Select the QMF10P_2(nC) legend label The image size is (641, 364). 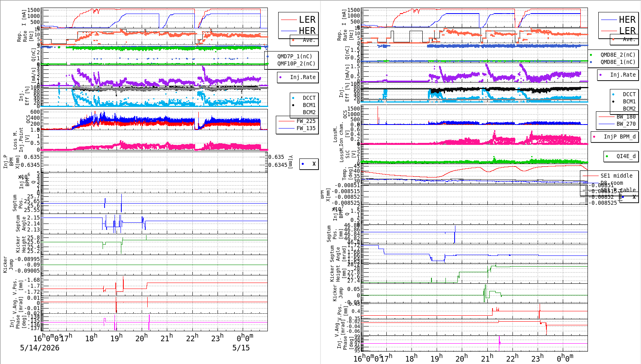click(x=296, y=63)
